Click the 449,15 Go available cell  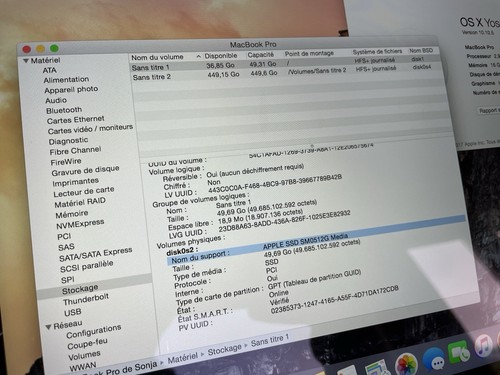223,75
